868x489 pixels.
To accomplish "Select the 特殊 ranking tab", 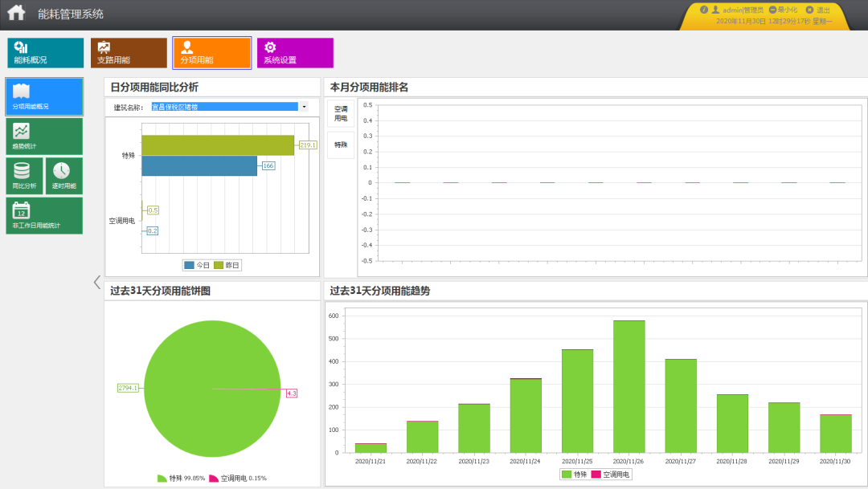I will pos(341,145).
